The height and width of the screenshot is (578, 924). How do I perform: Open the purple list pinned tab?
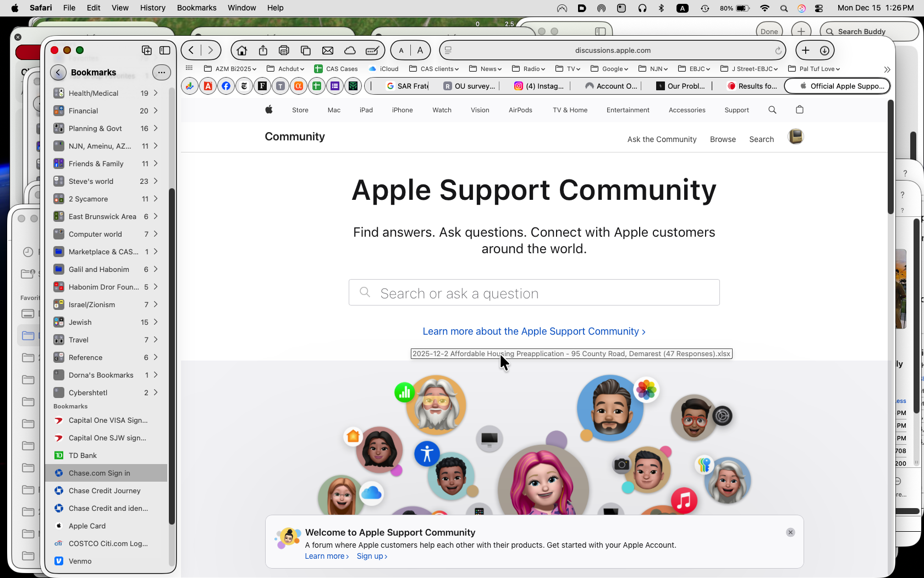[335, 86]
